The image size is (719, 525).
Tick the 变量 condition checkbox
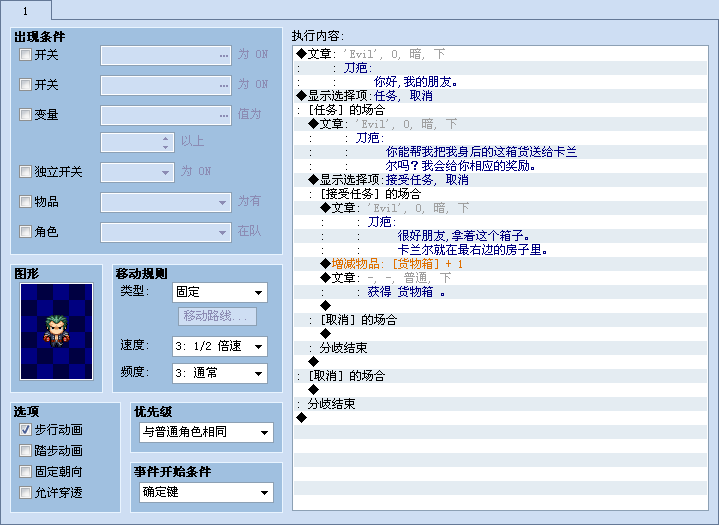click(25, 114)
